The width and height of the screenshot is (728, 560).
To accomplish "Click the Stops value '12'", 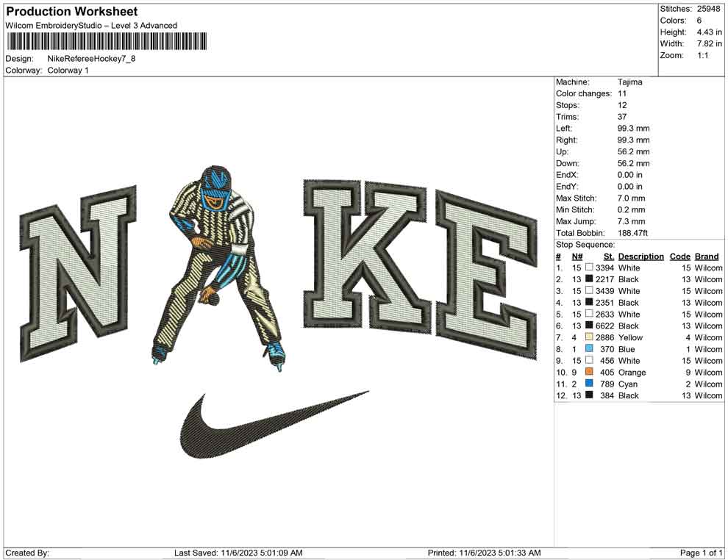I will click(x=622, y=105).
